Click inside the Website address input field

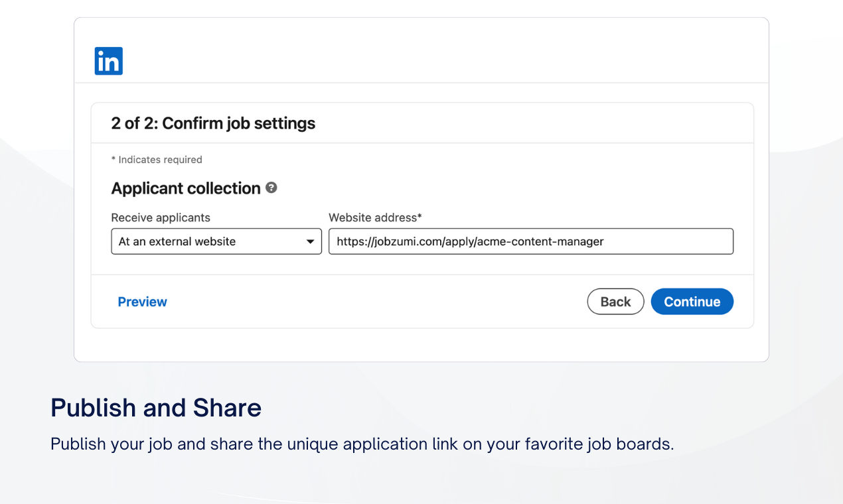coord(664,242)
